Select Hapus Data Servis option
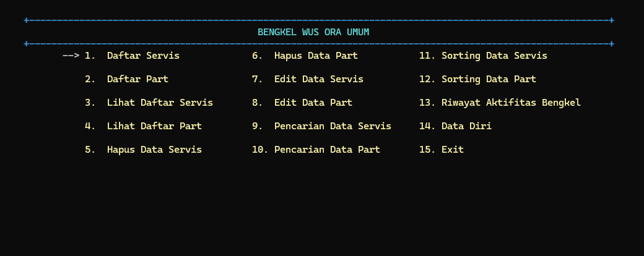 [x=154, y=150]
